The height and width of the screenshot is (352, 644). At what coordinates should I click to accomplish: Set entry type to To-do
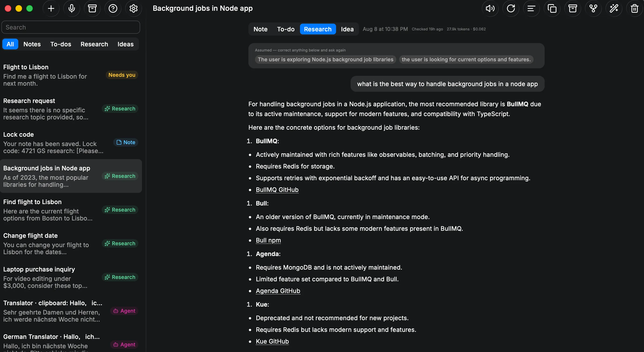tap(286, 29)
